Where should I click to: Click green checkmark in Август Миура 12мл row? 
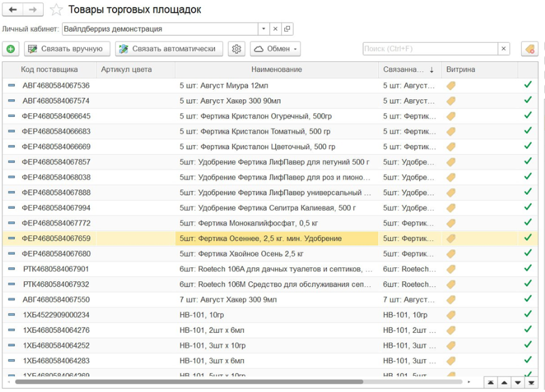click(x=527, y=85)
